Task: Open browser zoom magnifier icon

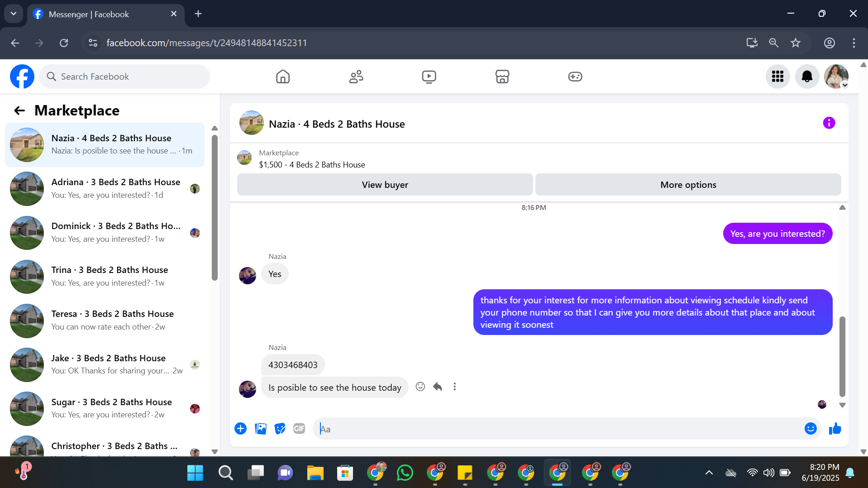Action: point(774,43)
